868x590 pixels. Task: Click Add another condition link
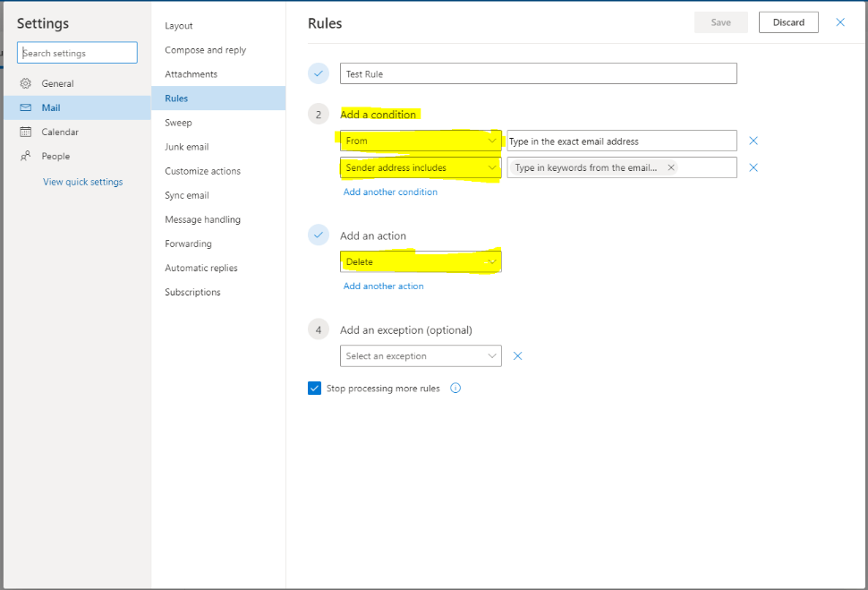point(390,192)
